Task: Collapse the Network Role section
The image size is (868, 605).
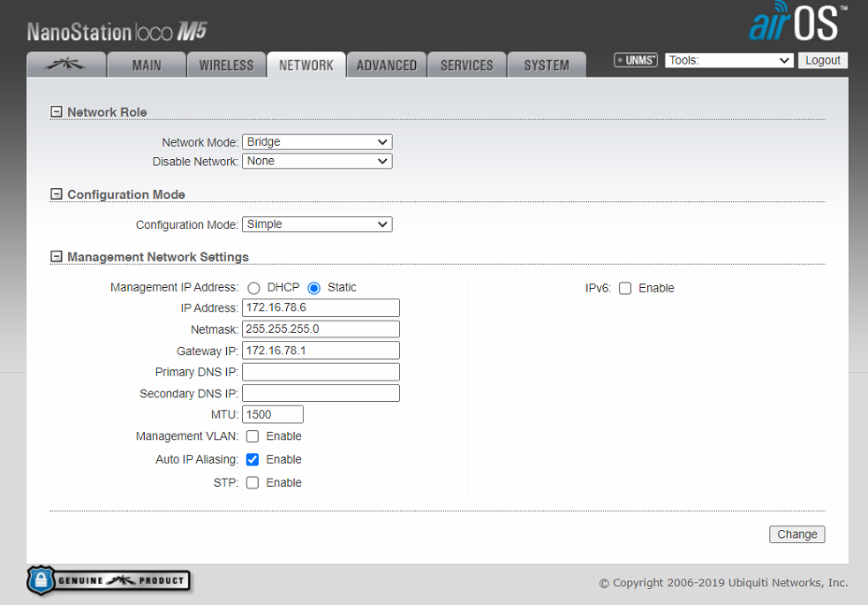Action: (56, 112)
